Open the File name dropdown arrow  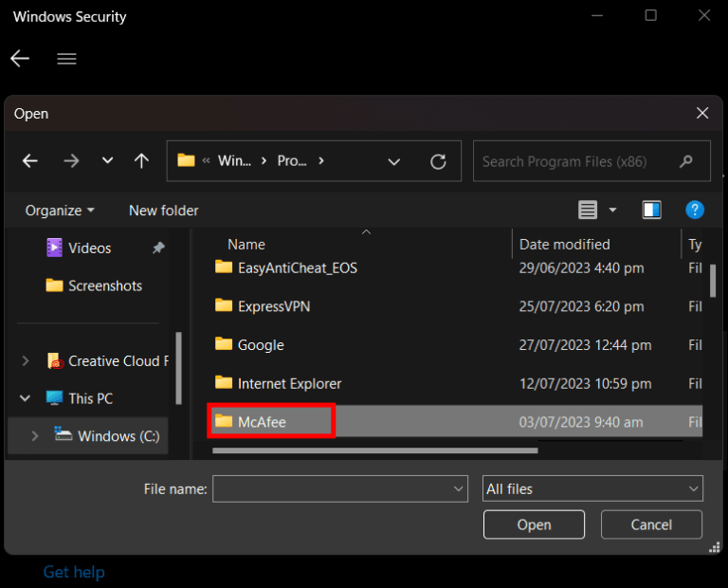coord(458,488)
